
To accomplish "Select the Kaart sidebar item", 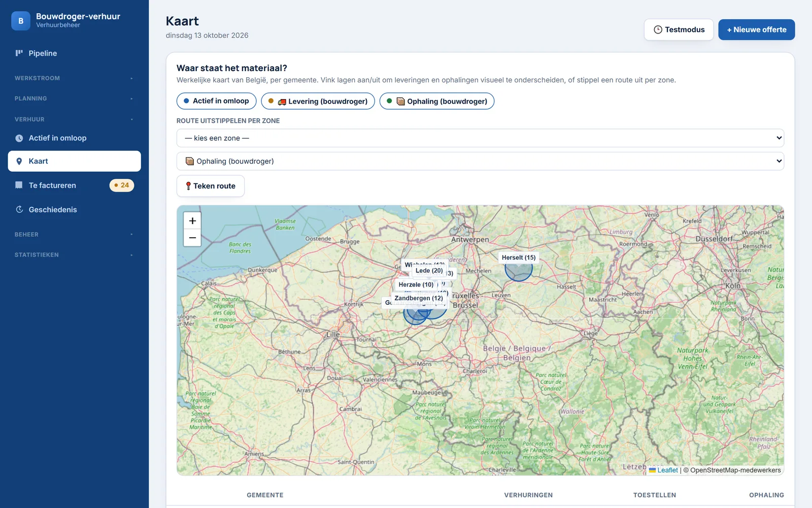I will (x=74, y=161).
